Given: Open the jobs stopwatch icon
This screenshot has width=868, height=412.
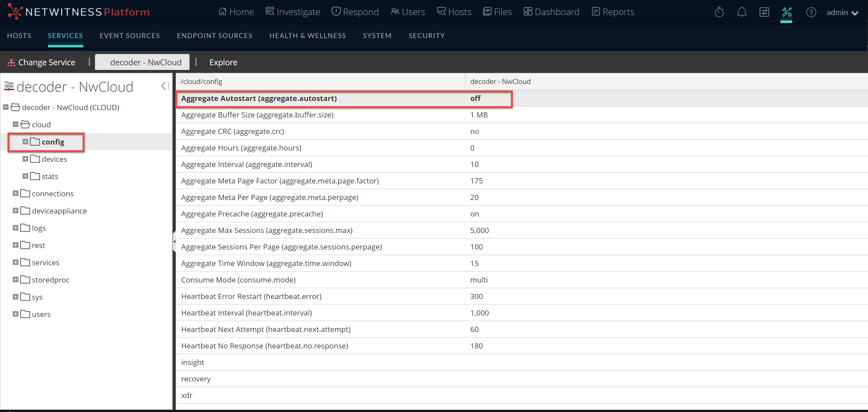Looking at the screenshot, I should [719, 13].
